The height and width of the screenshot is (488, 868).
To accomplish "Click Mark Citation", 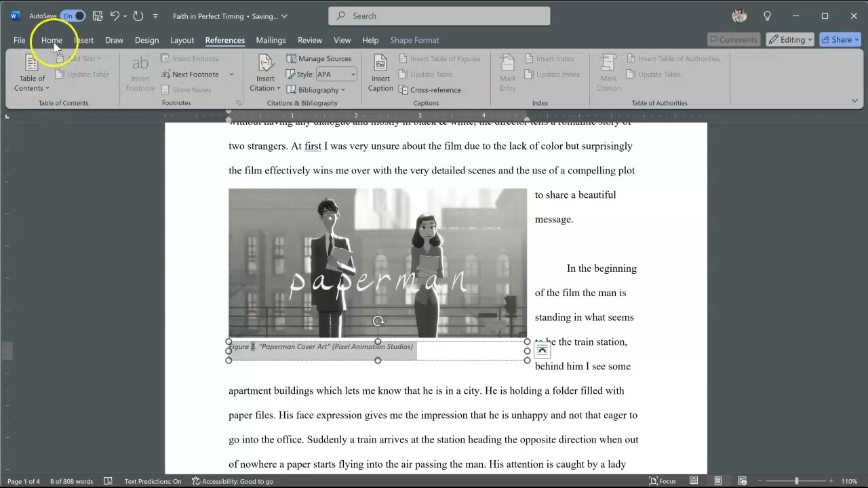I will point(608,73).
